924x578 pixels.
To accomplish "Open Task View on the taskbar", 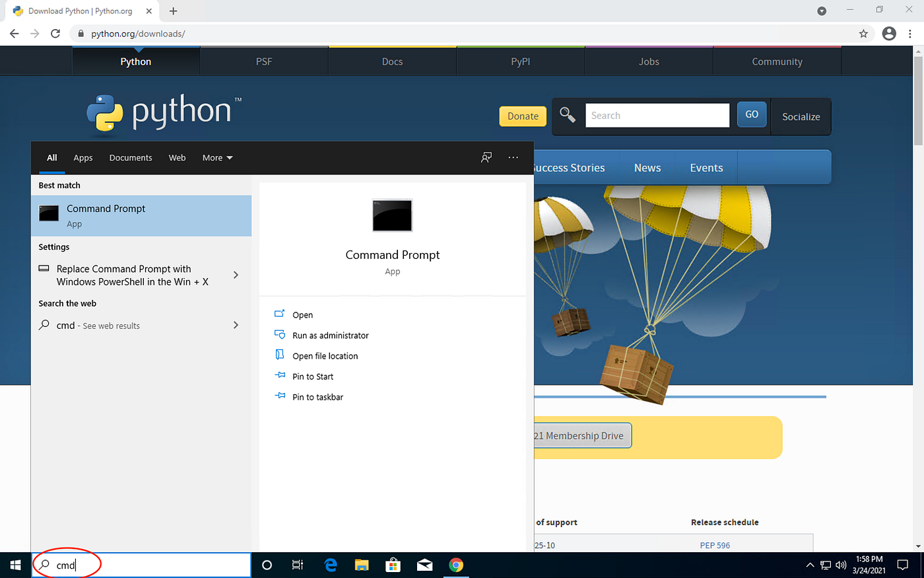I will click(x=298, y=565).
